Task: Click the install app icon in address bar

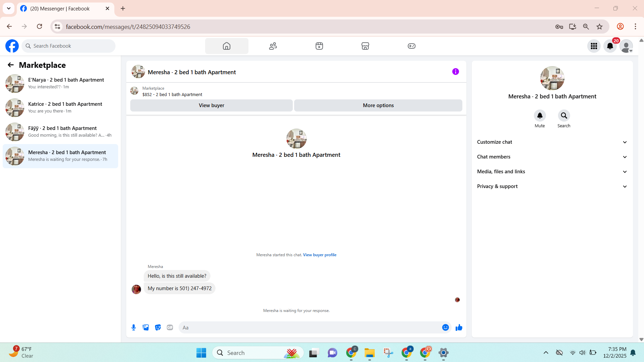Action: pos(573,27)
